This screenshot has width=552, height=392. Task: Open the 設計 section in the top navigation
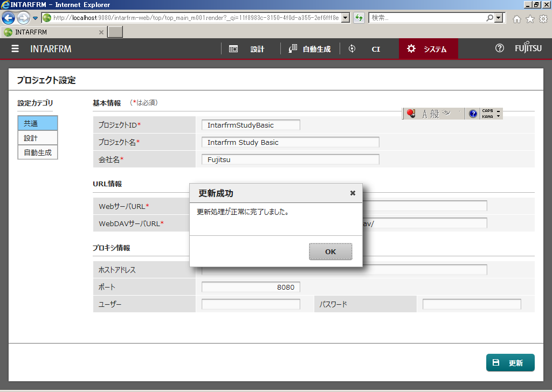(257, 48)
